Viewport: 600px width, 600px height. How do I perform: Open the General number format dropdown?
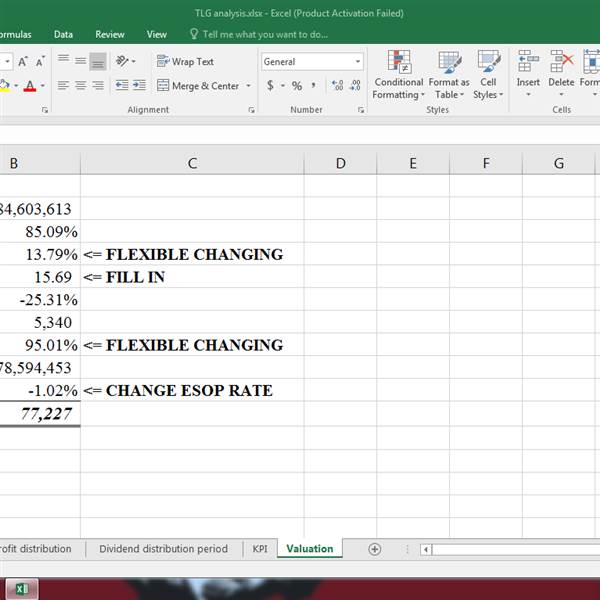coord(357,62)
